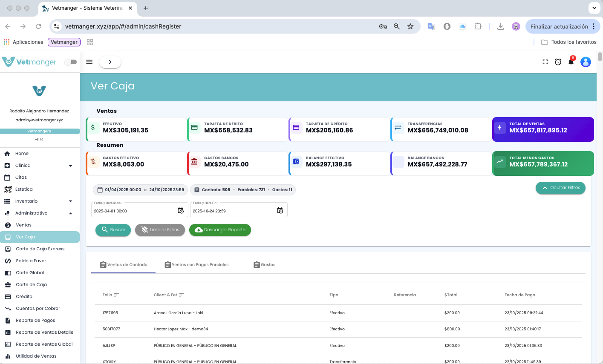Open calendar picker for Fecha Fin
The image size is (603, 364).
[280, 211]
